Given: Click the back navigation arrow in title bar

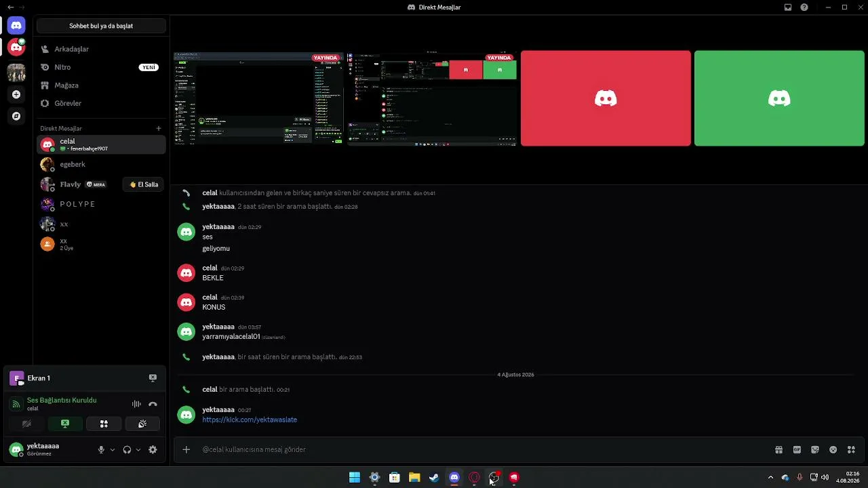Looking at the screenshot, I should point(10,7).
